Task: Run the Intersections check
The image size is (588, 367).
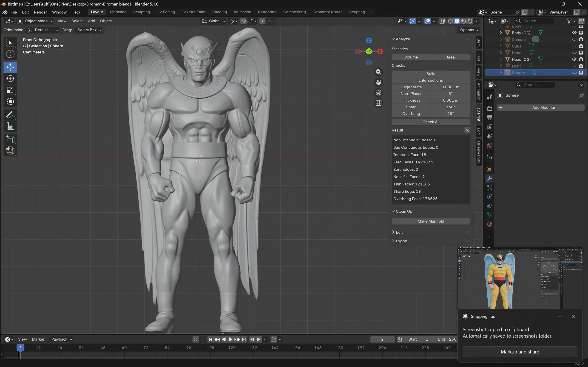Action: pos(431,80)
